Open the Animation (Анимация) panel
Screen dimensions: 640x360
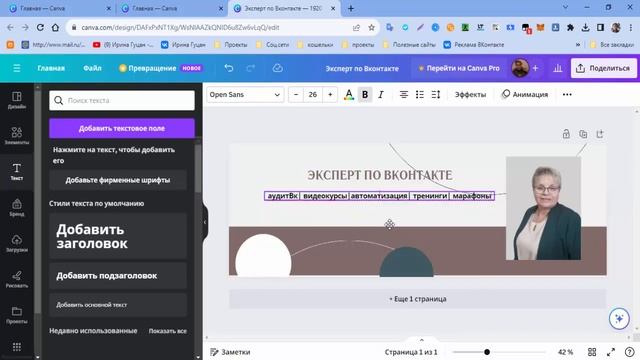[525, 95]
